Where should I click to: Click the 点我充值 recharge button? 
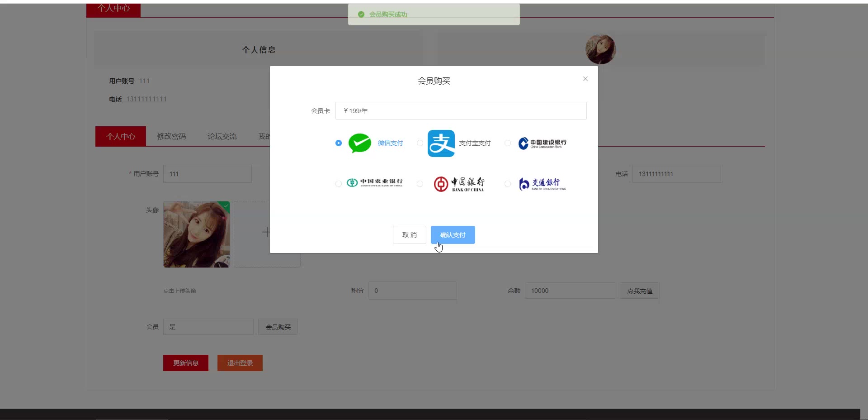(640, 291)
